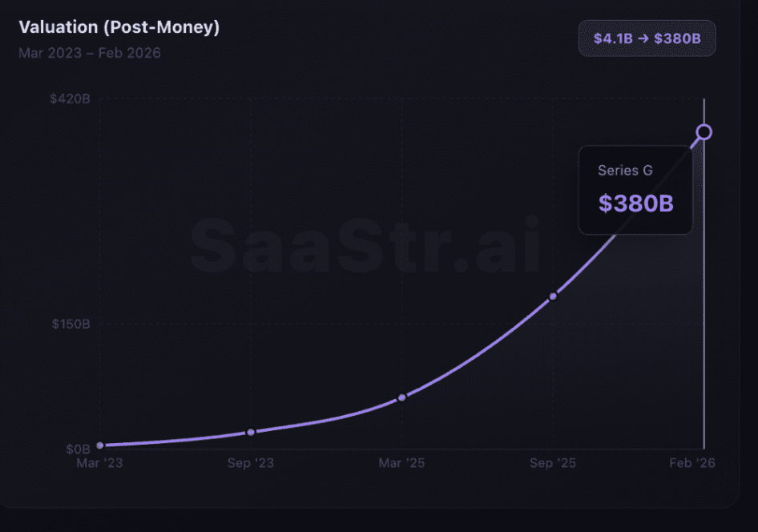Click the Mar 2023 – Feb 2026 date range subtitle
Viewport: 758px width, 532px height.
coord(90,53)
